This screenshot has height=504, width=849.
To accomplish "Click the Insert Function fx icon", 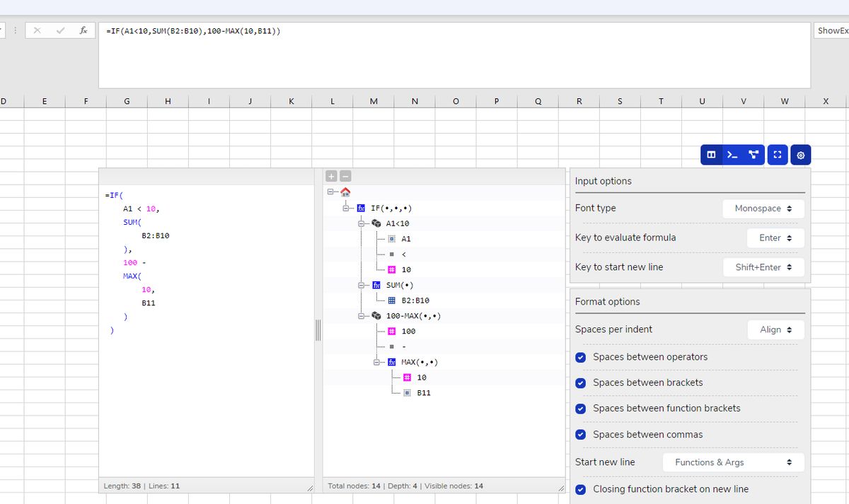I will click(83, 30).
